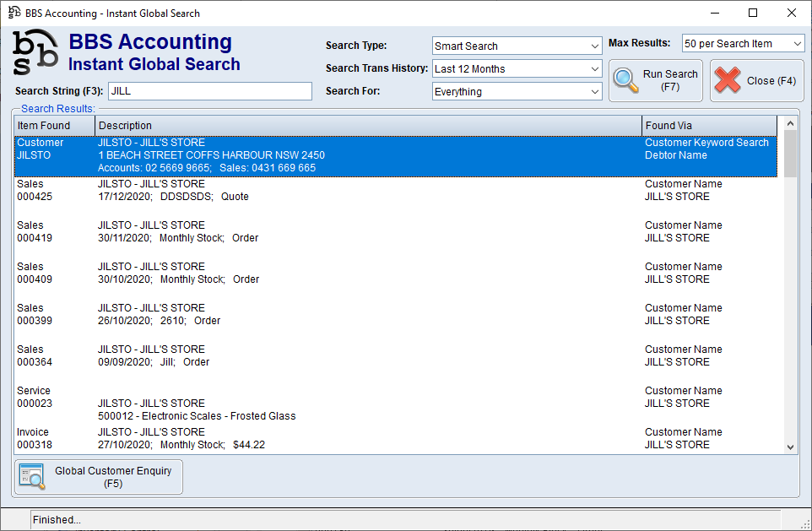The width and height of the screenshot is (812, 531).
Task: Select Sales 000425 quote result
Action: click(338, 191)
